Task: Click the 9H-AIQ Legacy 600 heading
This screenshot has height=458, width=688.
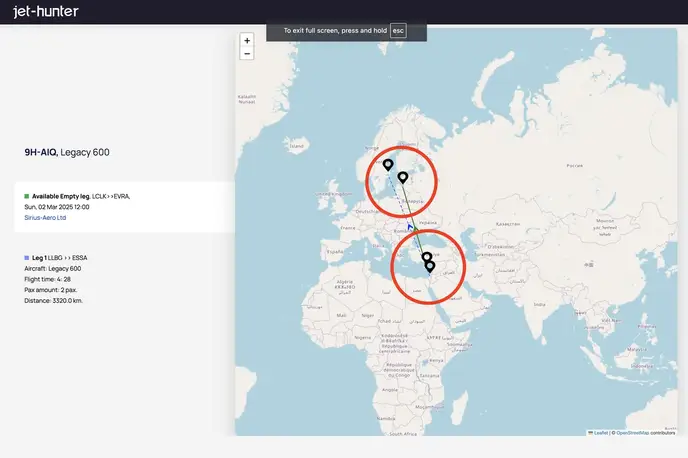Action: [66, 152]
